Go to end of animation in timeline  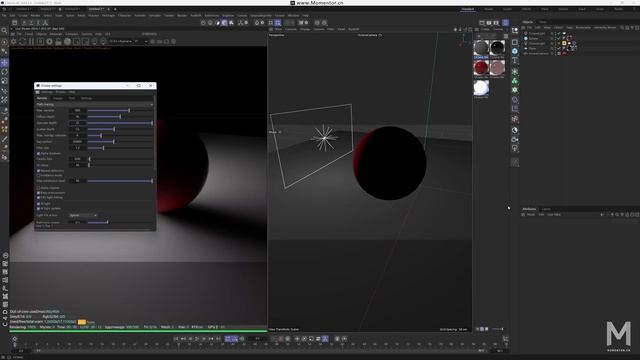218,339
